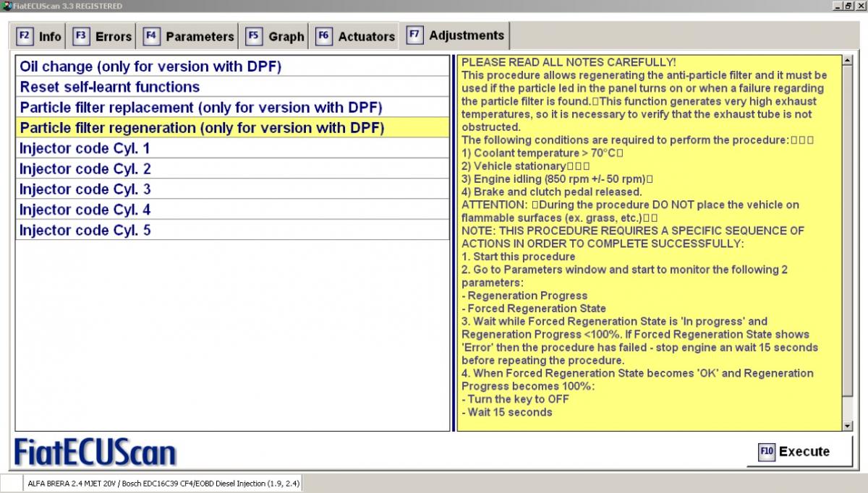
Task: Select the Adjustments tab
Action: point(456,35)
